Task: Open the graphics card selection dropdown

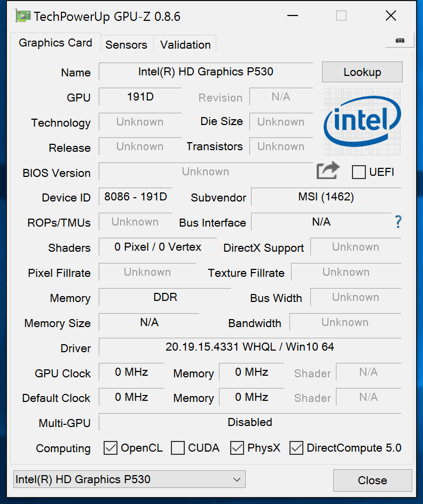Action: [129, 479]
